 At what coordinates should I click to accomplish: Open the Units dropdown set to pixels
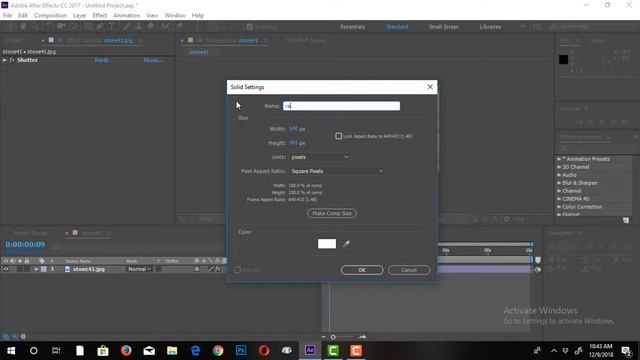point(319,157)
